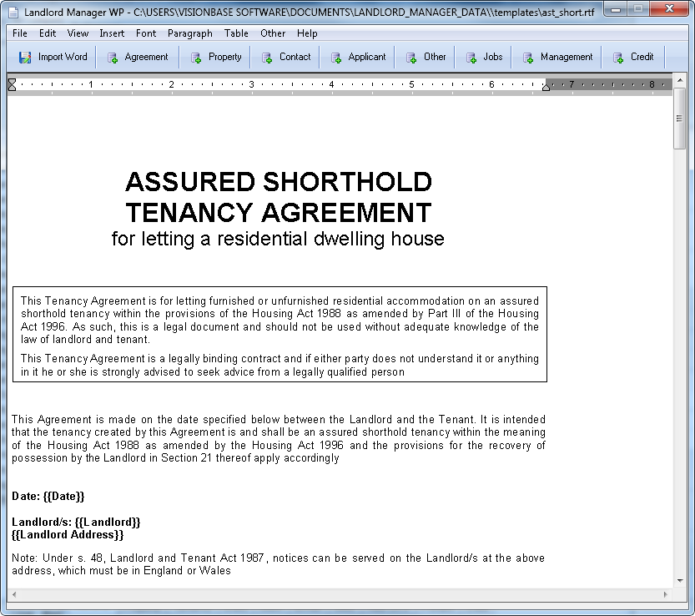Click the Property database icon
The height and width of the screenshot is (616, 695).
[x=196, y=58]
